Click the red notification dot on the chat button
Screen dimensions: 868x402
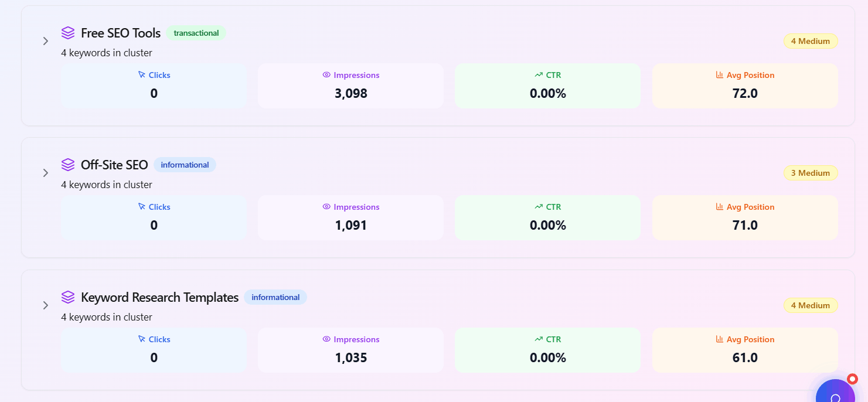[852, 379]
